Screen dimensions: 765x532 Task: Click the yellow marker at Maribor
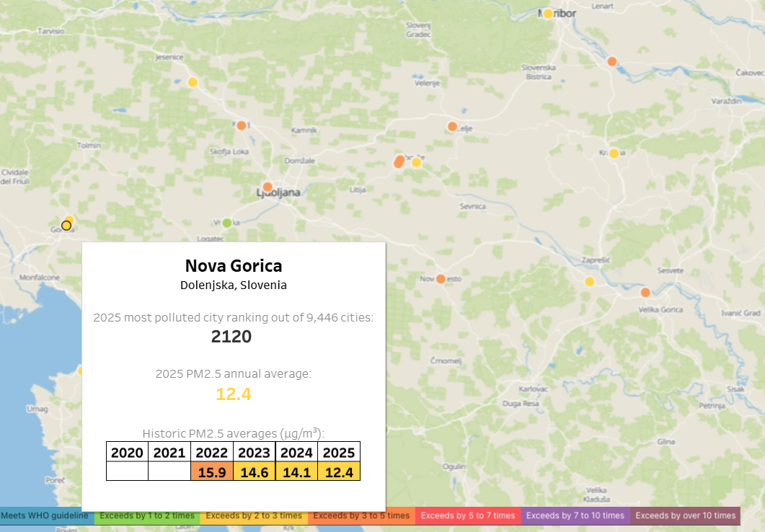click(548, 14)
